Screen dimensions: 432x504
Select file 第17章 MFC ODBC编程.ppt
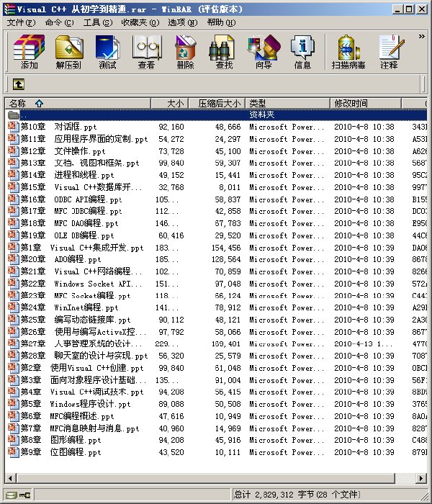coord(71,211)
